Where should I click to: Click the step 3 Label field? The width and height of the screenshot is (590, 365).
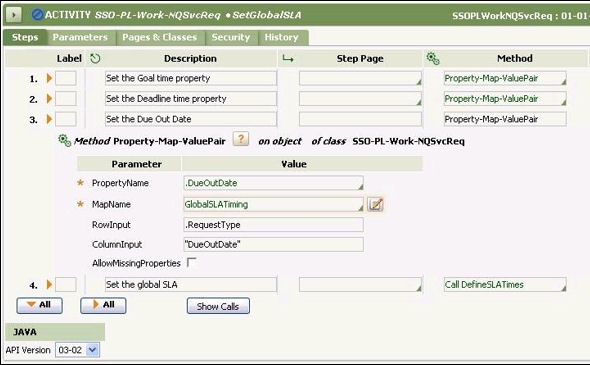click(x=66, y=119)
